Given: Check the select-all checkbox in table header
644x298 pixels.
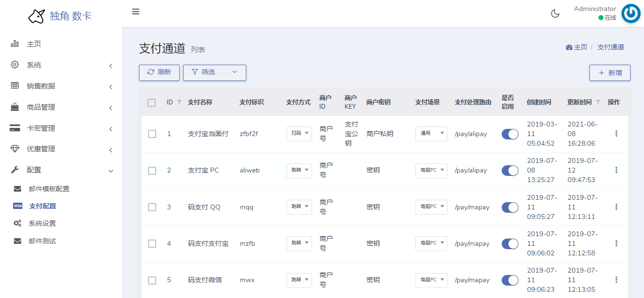Looking at the screenshot, I should coord(152,103).
